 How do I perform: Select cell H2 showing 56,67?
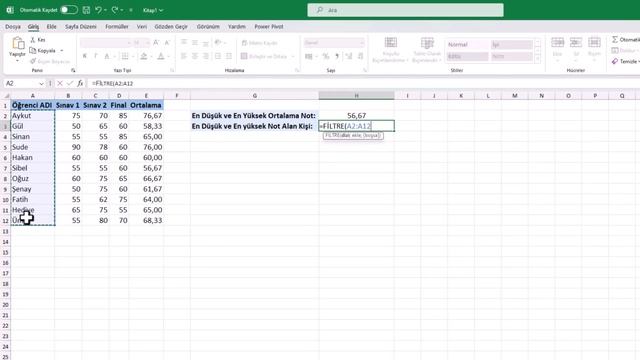[x=356, y=116]
